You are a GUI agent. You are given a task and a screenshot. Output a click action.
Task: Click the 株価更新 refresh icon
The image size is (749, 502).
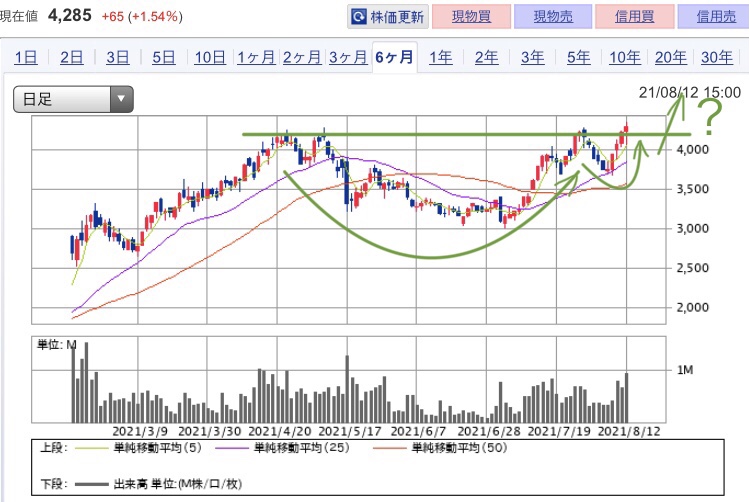(x=358, y=17)
